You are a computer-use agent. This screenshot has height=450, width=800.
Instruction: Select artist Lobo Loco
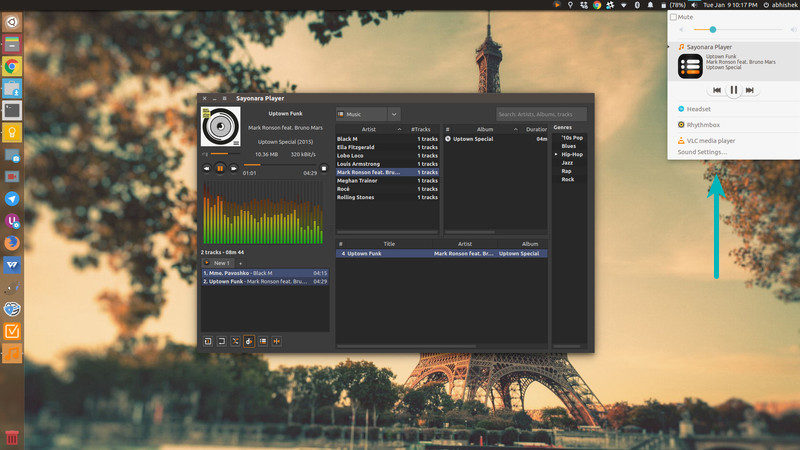click(387, 156)
